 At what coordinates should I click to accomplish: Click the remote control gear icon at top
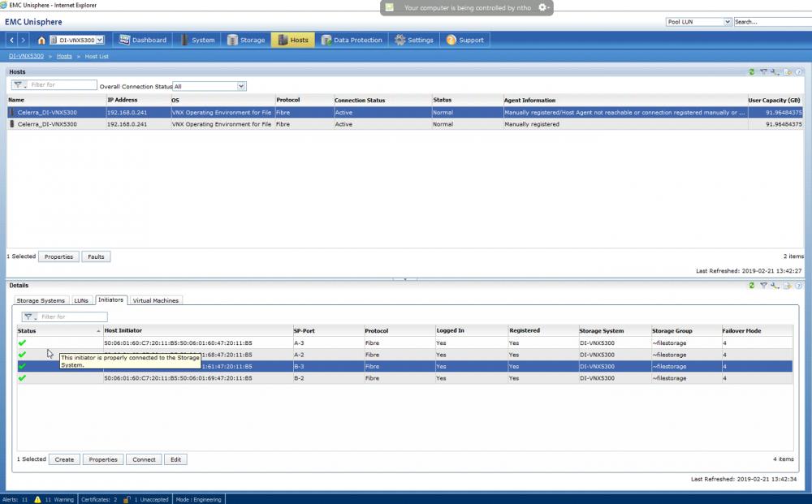coord(542,7)
